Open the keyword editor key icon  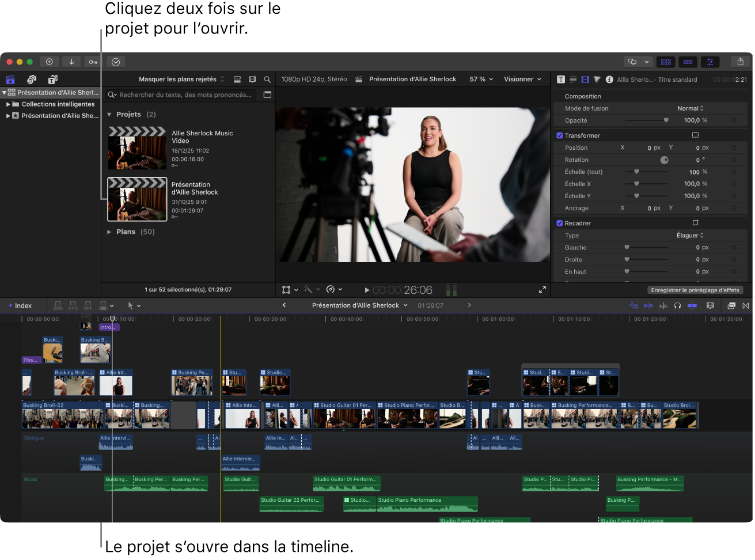[x=93, y=62]
